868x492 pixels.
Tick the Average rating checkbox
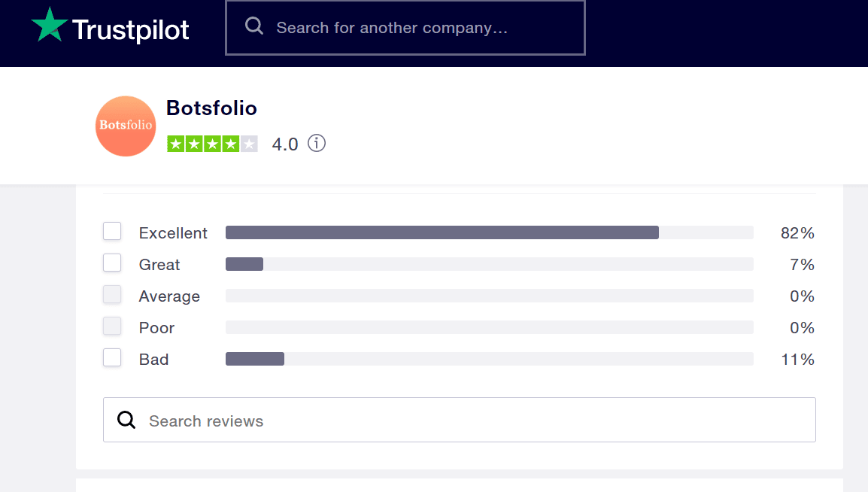[112, 294]
